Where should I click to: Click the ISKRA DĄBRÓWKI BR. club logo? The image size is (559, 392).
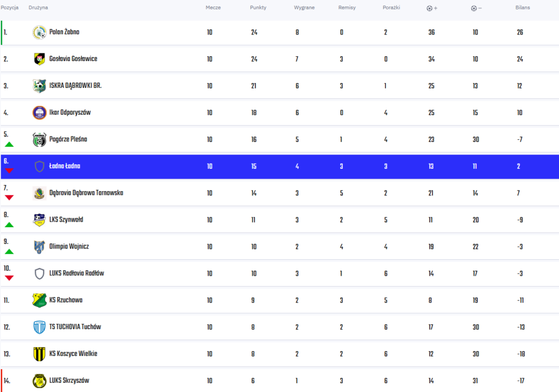point(39,86)
